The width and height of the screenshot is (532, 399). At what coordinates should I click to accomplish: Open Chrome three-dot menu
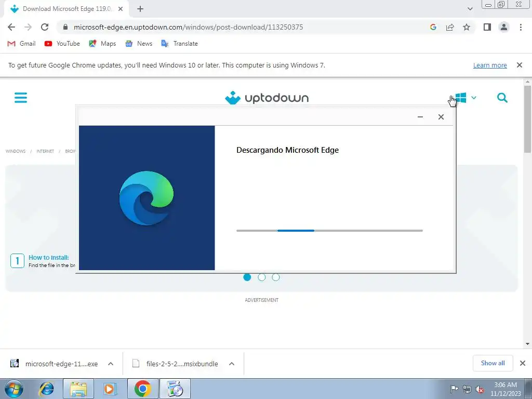pos(521,27)
